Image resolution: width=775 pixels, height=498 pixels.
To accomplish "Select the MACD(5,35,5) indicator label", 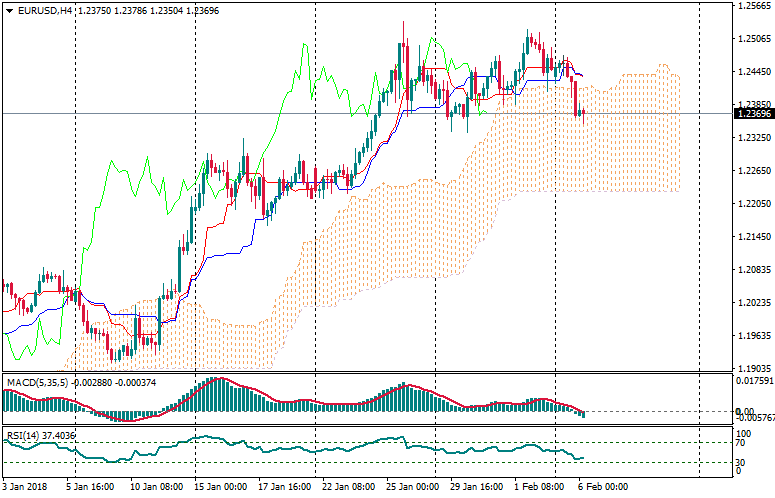I will (37, 381).
